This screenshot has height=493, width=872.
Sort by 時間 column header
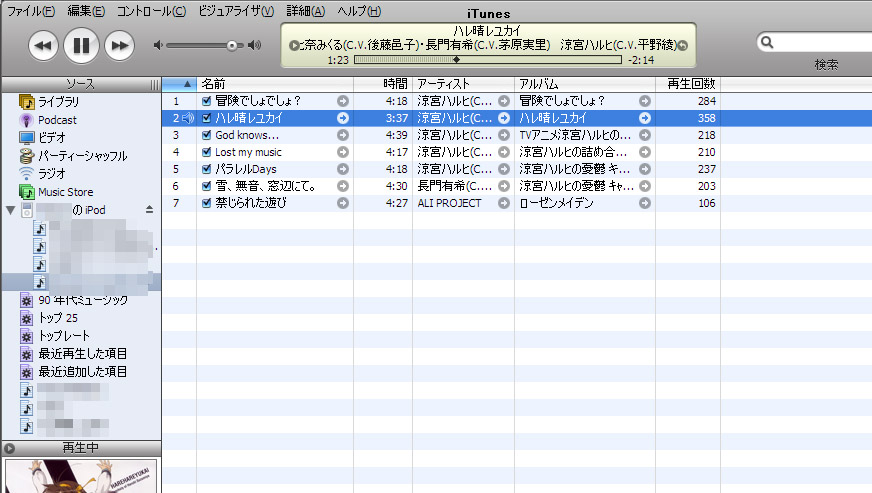pos(383,84)
